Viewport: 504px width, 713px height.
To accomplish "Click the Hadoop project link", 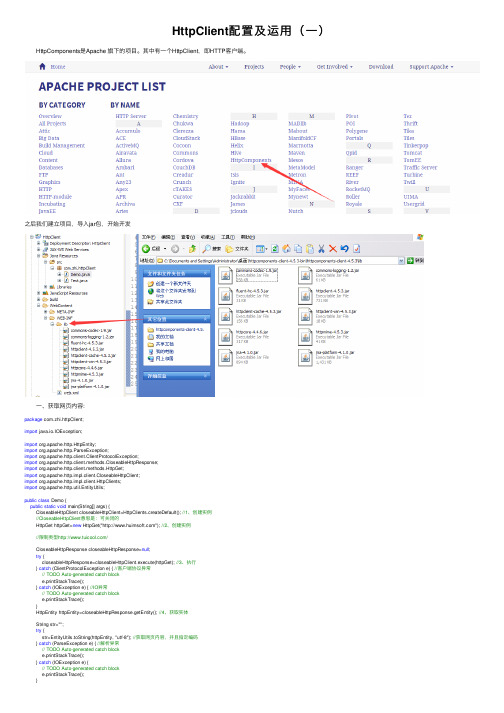I will 240,124.
